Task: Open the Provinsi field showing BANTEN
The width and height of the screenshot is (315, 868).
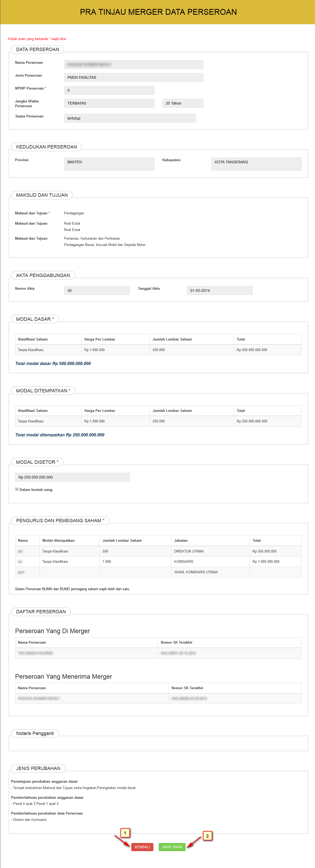Action: [109, 164]
